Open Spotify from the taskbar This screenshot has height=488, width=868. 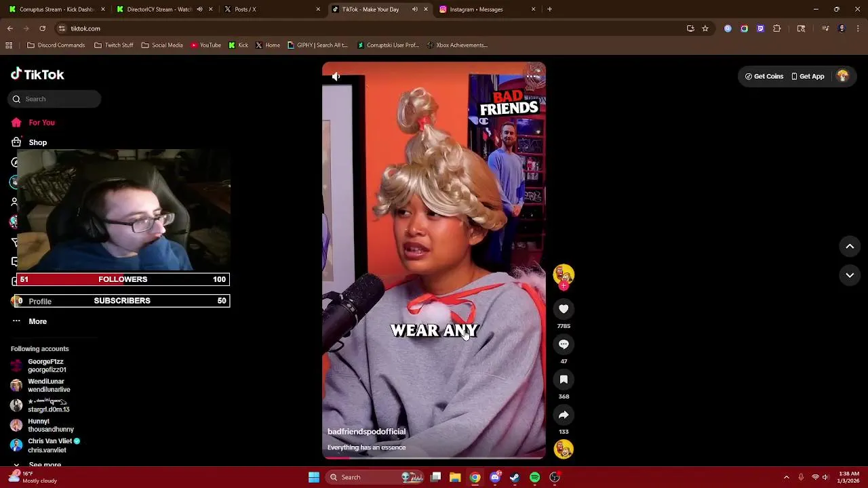534,477
